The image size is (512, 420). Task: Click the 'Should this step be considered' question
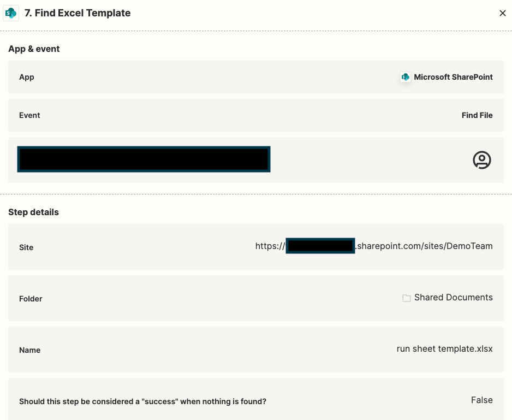(142, 401)
